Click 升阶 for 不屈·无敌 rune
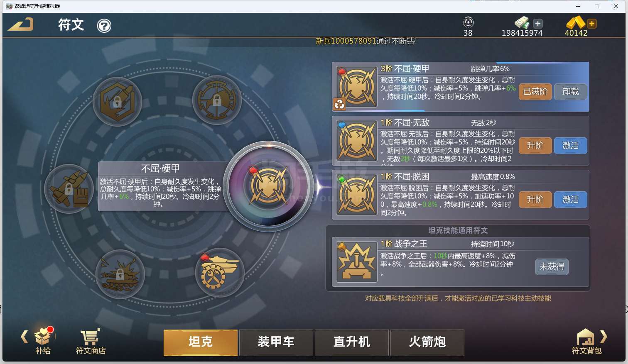628x364 pixels. pos(535,146)
